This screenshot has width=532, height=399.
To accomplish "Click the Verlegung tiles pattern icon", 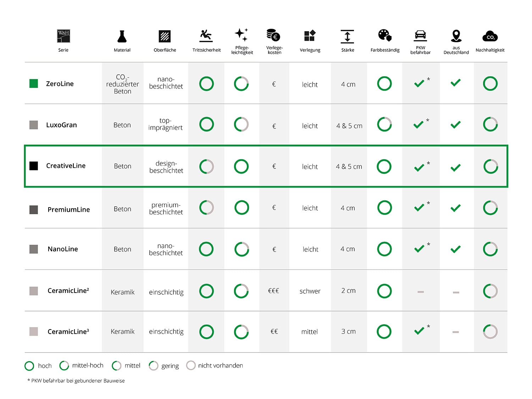I will [310, 36].
